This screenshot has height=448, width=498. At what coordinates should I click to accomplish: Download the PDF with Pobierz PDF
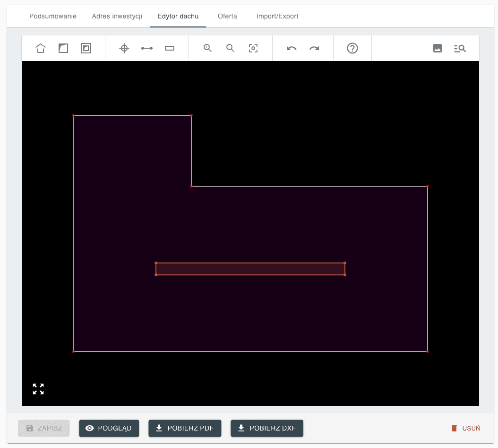point(185,428)
